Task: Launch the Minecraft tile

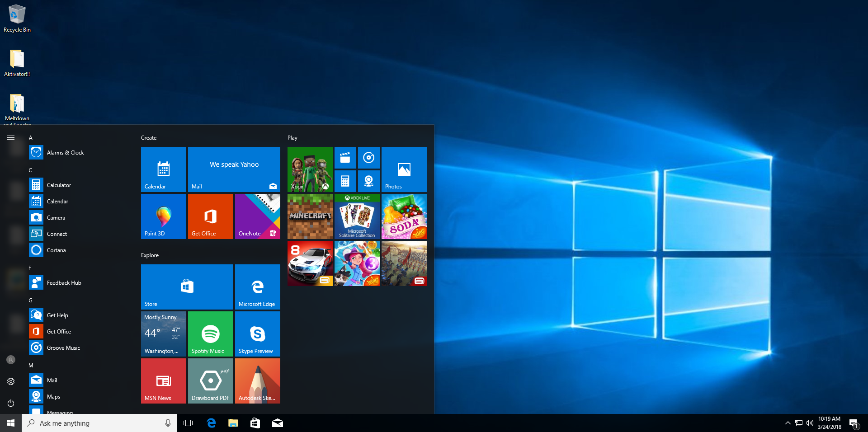Action: click(310, 216)
